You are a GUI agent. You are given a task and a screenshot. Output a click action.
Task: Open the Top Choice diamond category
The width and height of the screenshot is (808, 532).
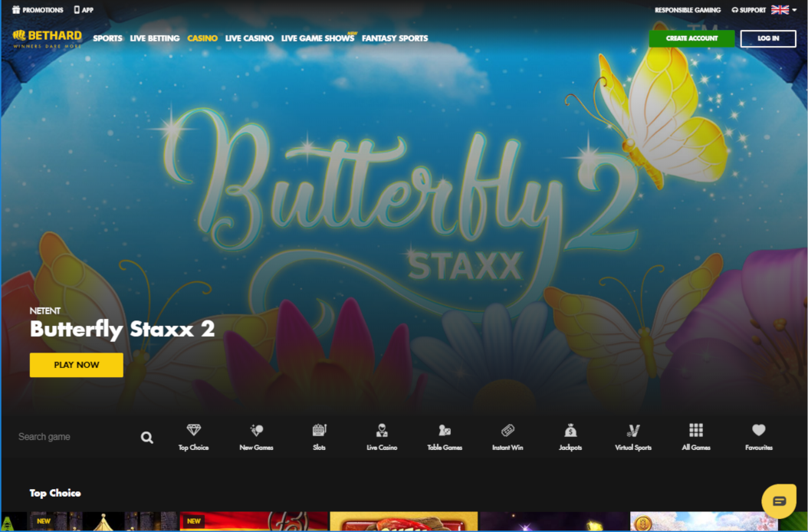(193, 437)
